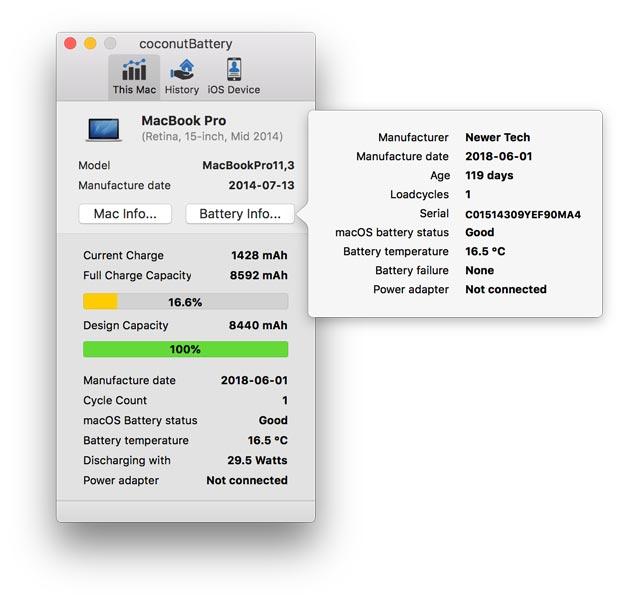632x602 pixels.
Task: Select the MacBook Pro heading text
Action: click(x=184, y=120)
